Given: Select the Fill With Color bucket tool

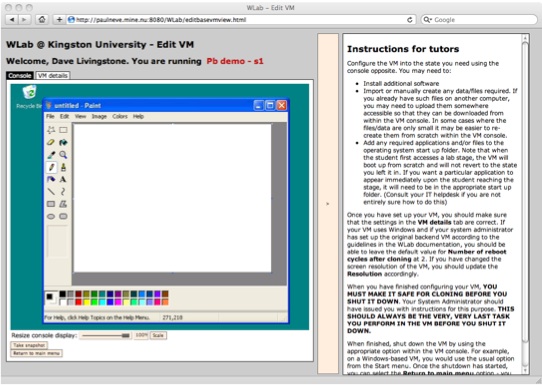Looking at the screenshot, I should [x=63, y=142].
